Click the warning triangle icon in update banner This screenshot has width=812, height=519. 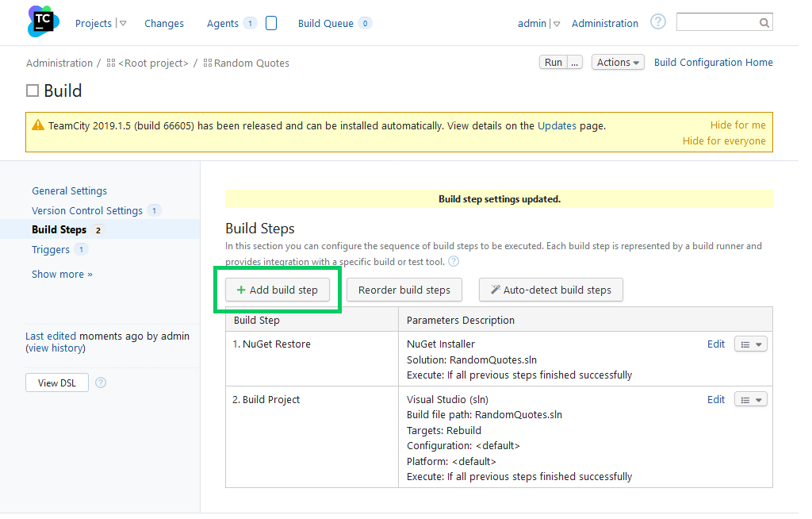(x=38, y=125)
